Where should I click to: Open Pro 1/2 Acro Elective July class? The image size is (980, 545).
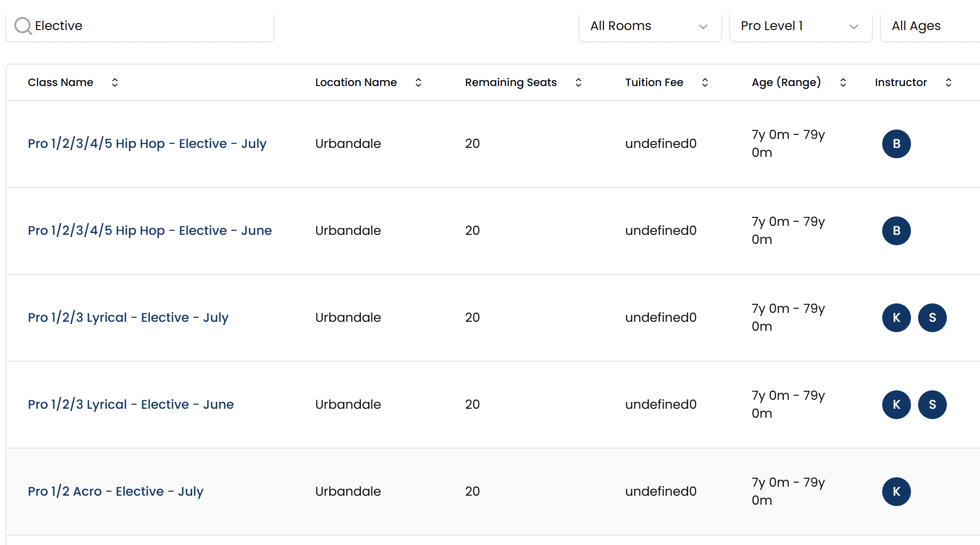116,491
